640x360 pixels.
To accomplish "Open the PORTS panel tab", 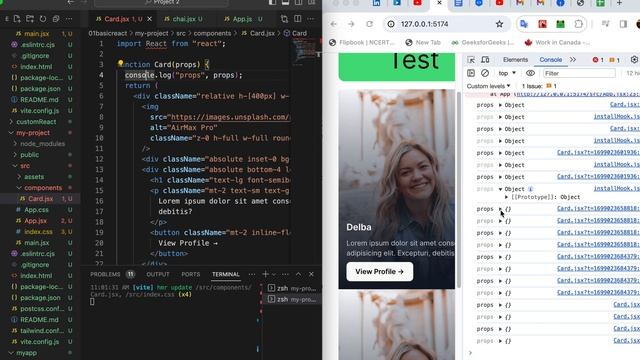I will click(191, 274).
